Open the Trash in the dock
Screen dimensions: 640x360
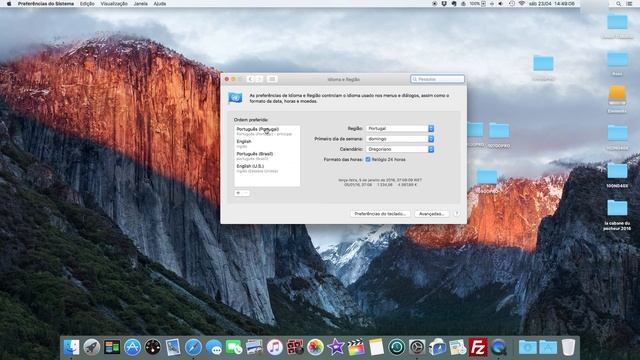click(568, 347)
